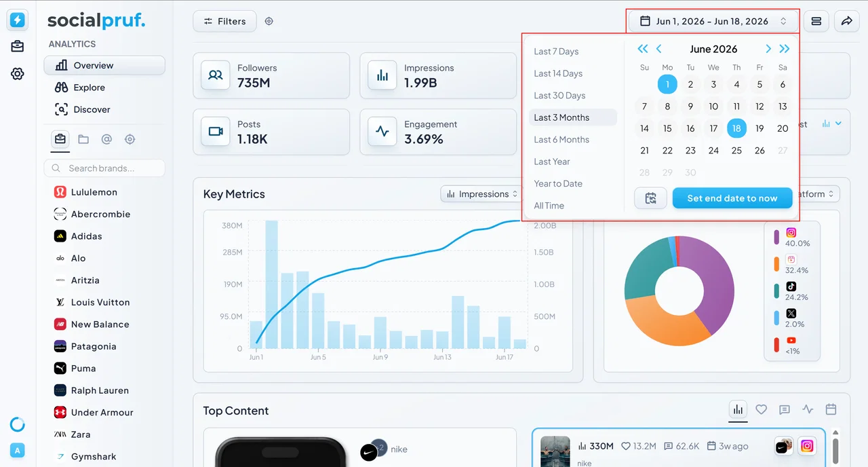Select June 25 in calendar
The width and height of the screenshot is (868, 467).
pos(736,151)
